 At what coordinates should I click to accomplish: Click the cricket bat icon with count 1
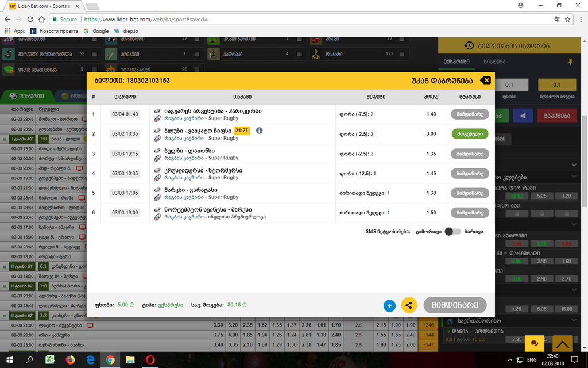[111, 54]
